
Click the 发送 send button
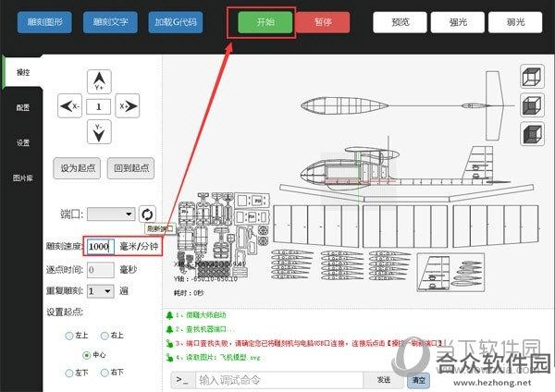pos(384,380)
